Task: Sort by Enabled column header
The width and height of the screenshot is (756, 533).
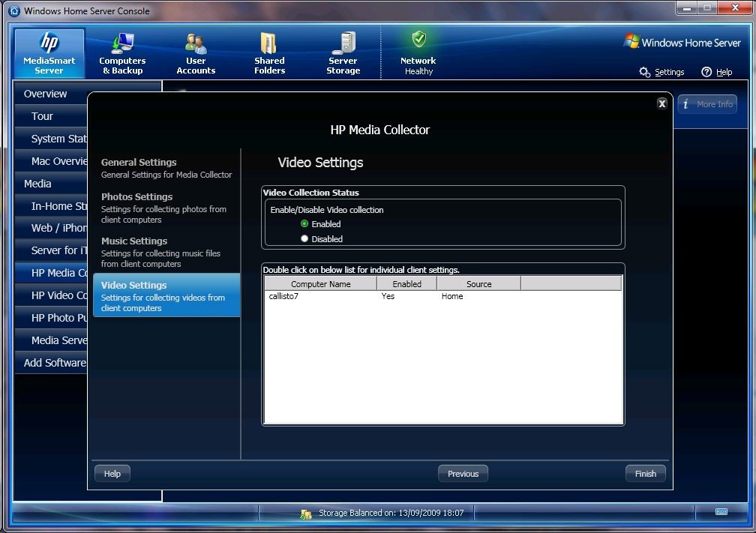Action: click(407, 284)
